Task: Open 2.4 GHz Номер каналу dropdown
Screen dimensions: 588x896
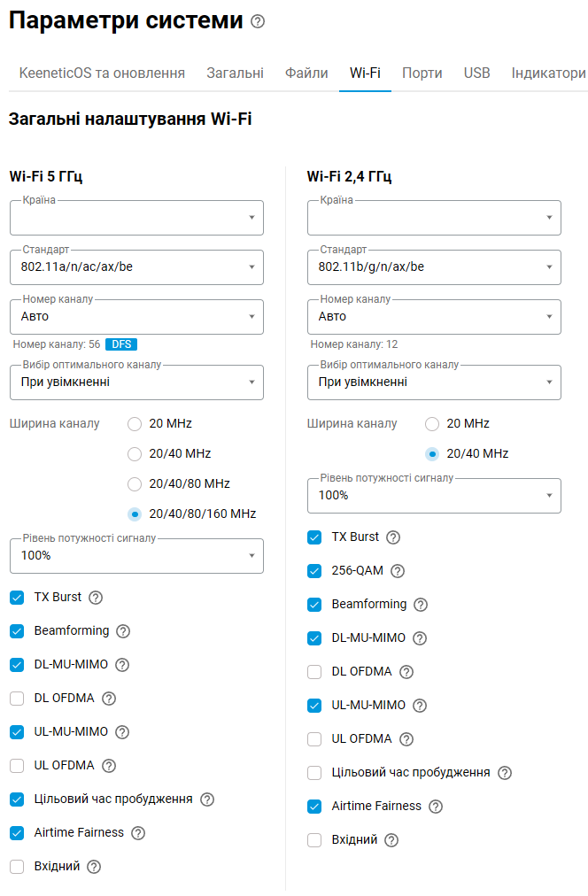Action: tap(434, 317)
